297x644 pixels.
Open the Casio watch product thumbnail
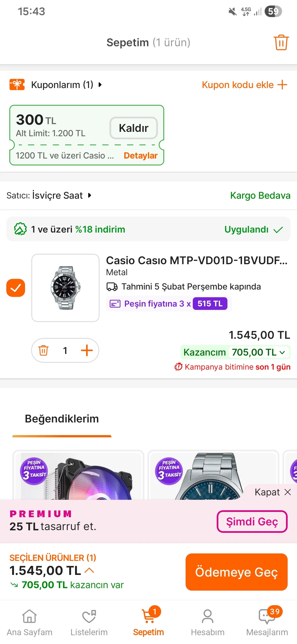[65, 288]
